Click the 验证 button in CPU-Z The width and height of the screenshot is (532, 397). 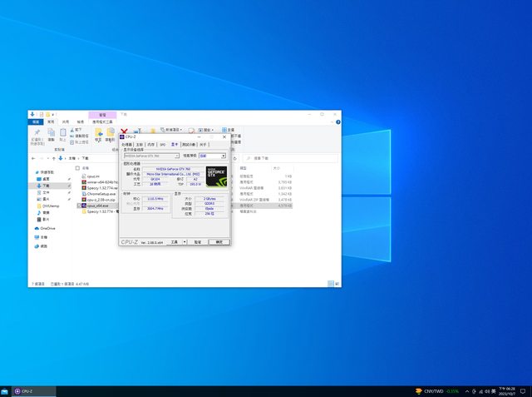198,241
